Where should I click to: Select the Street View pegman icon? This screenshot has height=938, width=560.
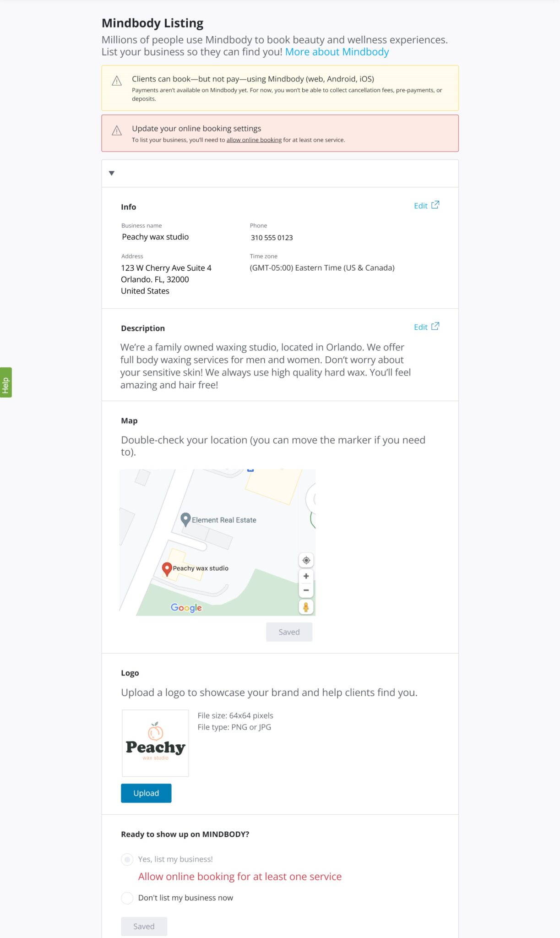(x=306, y=607)
